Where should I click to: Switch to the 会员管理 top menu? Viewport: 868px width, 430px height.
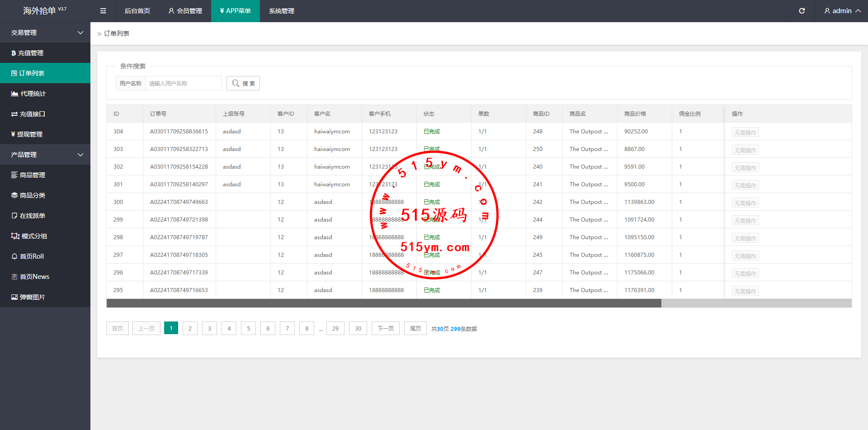(185, 11)
